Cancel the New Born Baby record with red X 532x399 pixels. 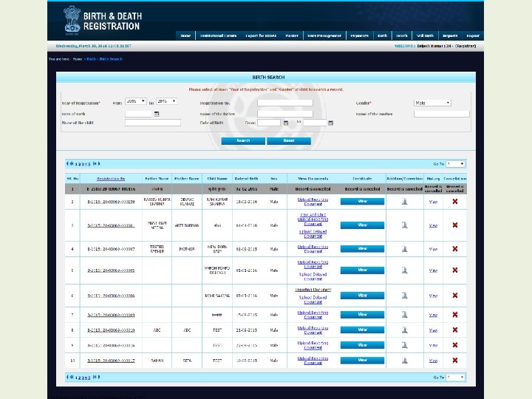coord(455,249)
